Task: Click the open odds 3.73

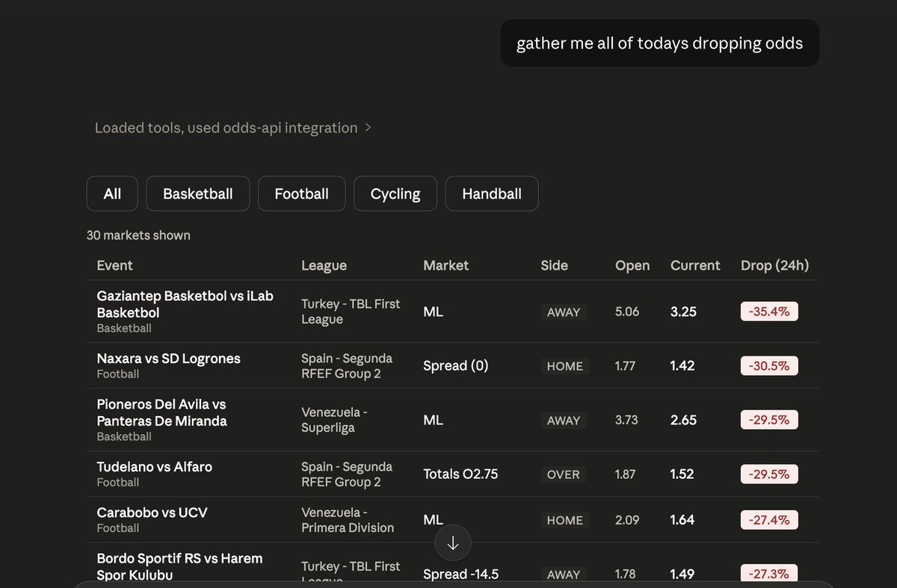Action: (x=626, y=420)
